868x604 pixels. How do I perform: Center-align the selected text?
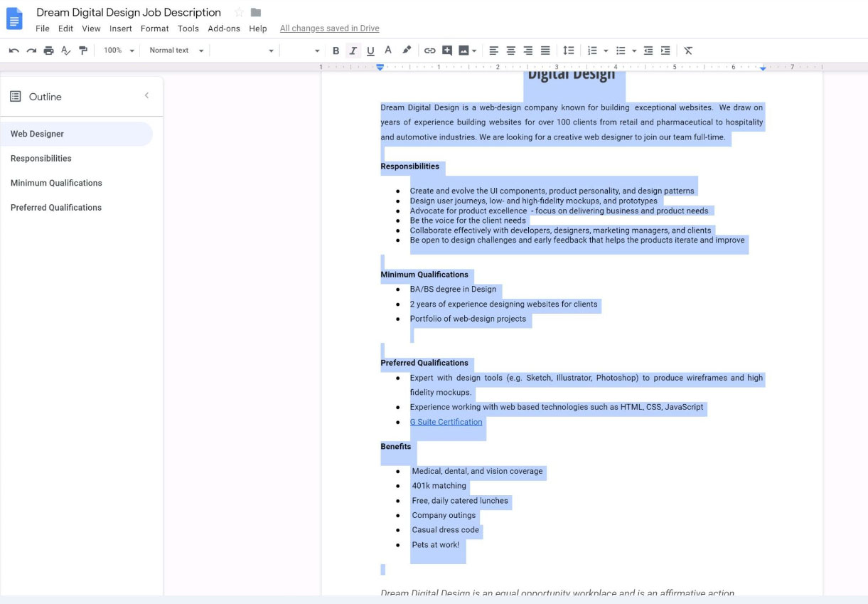click(511, 51)
